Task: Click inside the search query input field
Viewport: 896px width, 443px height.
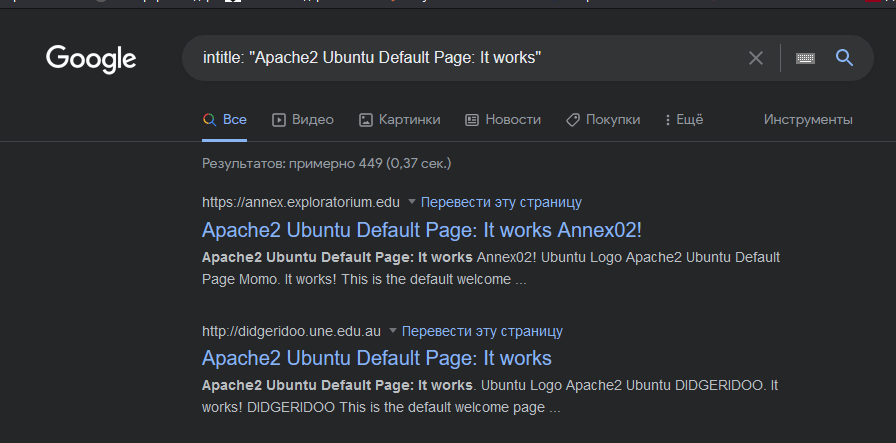Action: pos(460,58)
